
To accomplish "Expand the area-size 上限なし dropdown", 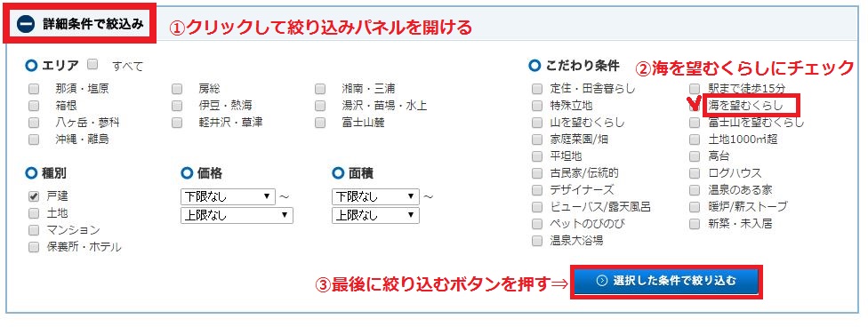I will coord(375,216).
